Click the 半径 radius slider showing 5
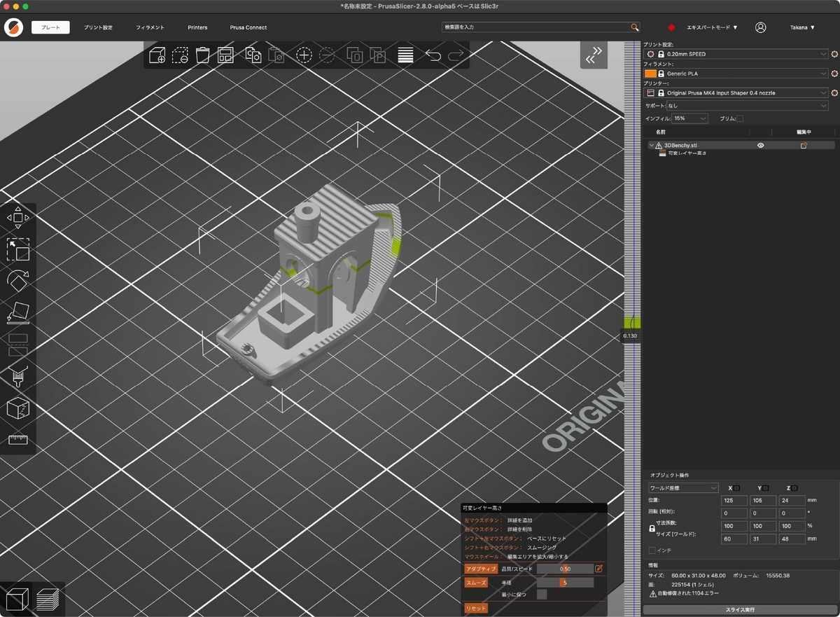 point(565,582)
